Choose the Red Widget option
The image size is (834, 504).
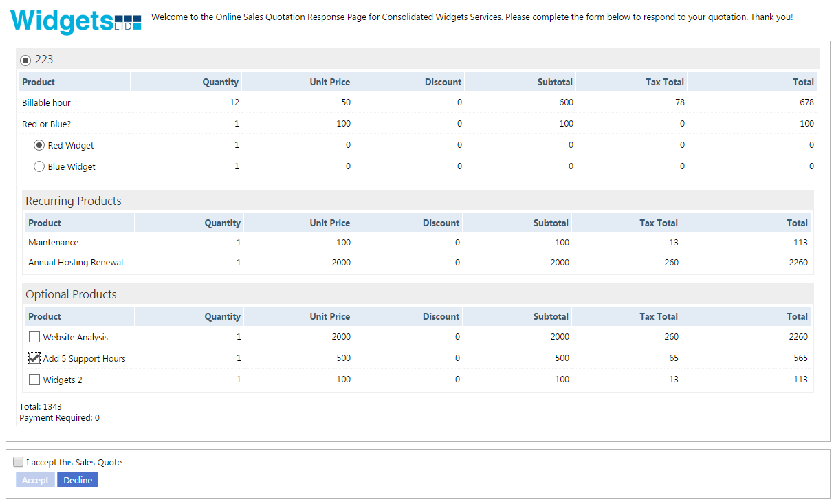[39, 146]
